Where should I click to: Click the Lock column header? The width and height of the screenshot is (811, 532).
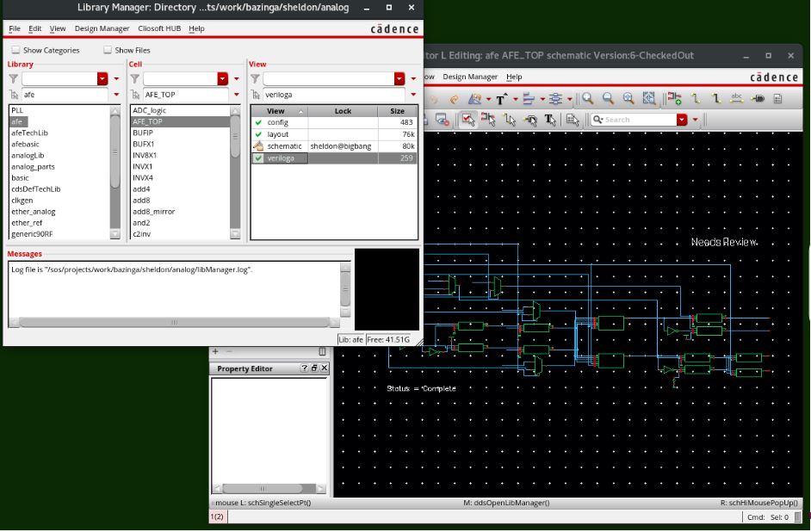coord(343,111)
